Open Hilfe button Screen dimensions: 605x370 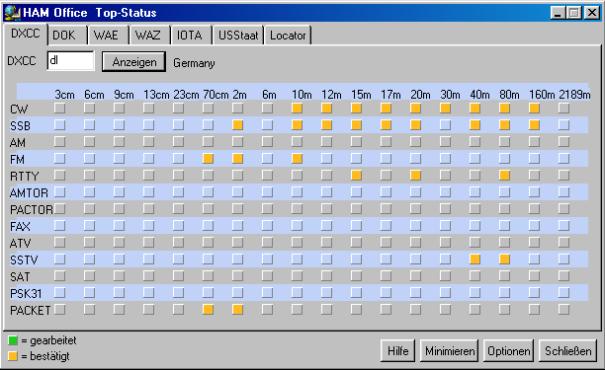tap(398, 351)
